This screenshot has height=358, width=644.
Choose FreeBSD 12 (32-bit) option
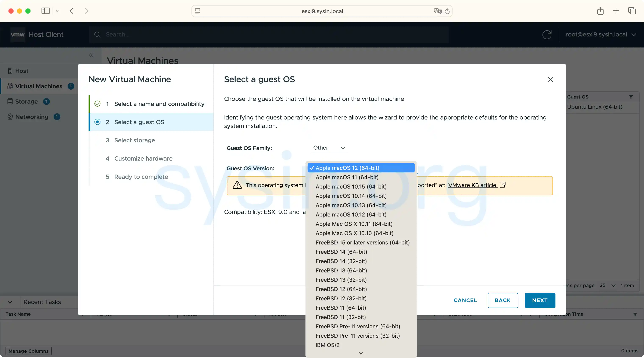point(361,298)
